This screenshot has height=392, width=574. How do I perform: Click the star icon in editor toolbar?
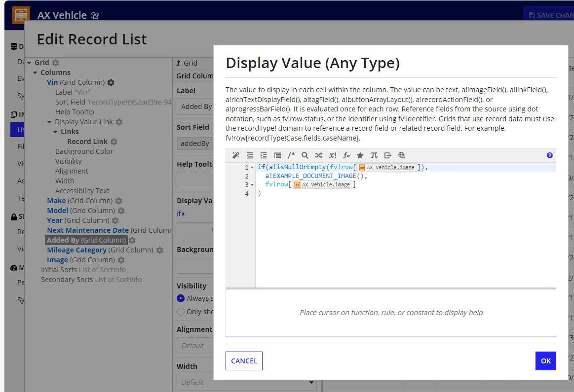[x=360, y=155]
